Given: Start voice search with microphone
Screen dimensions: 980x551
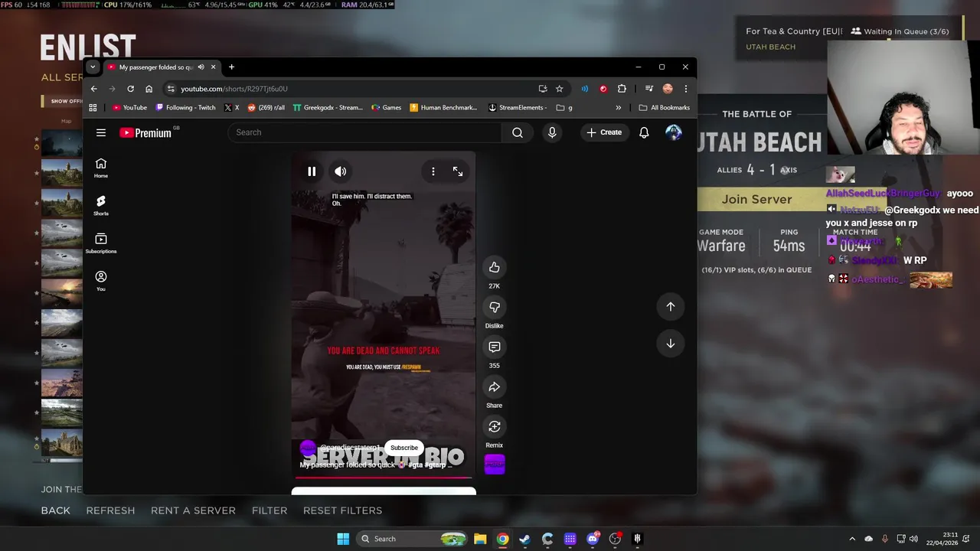Looking at the screenshot, I should coord(552,132).
